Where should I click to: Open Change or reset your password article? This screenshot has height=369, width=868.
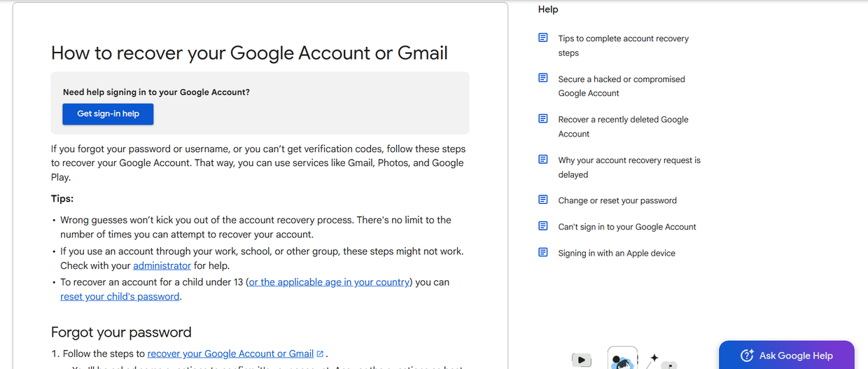coord(617,200)
